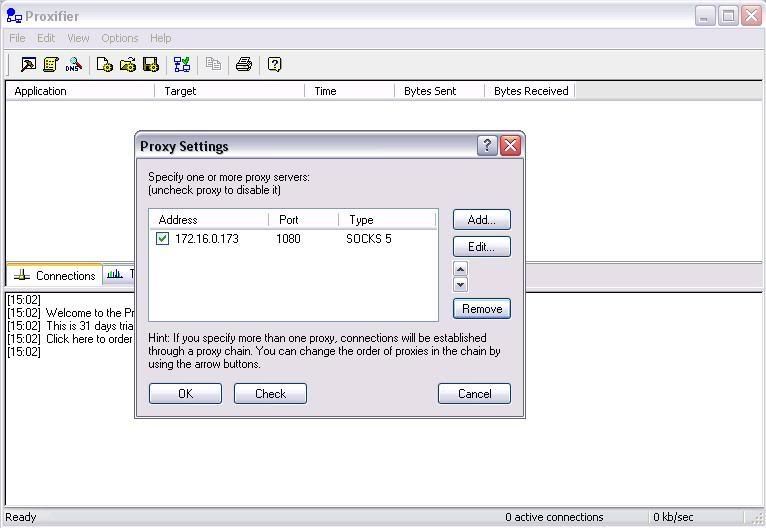Save configuration floppy disk icon
Image resolution: width=766 pixels, height=528 pixels.
tap(150, 64)
